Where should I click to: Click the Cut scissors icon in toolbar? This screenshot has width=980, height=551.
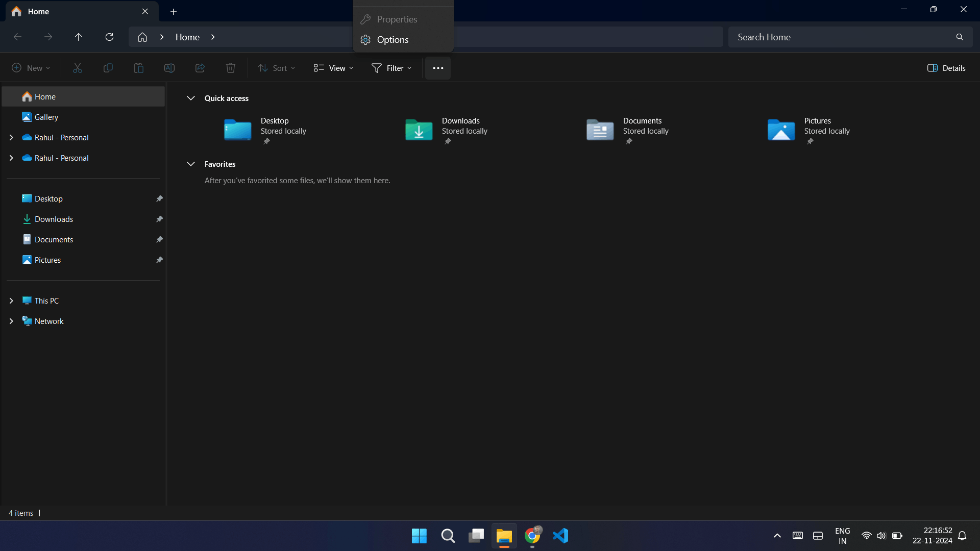(78, 68)
